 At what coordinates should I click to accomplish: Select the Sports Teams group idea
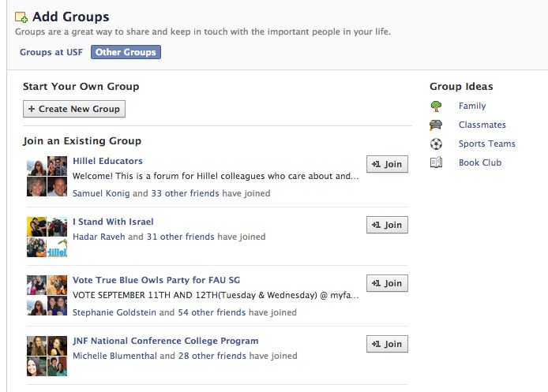tap(487, 144)
